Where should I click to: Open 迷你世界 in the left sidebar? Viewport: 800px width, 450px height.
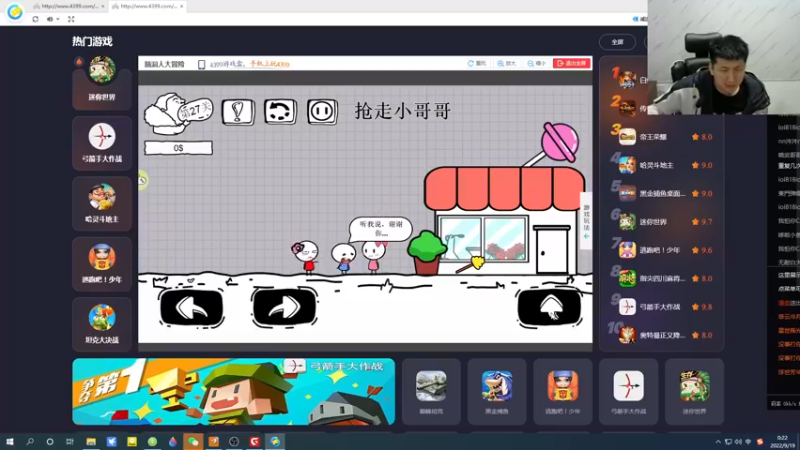[x=102, y=83]
